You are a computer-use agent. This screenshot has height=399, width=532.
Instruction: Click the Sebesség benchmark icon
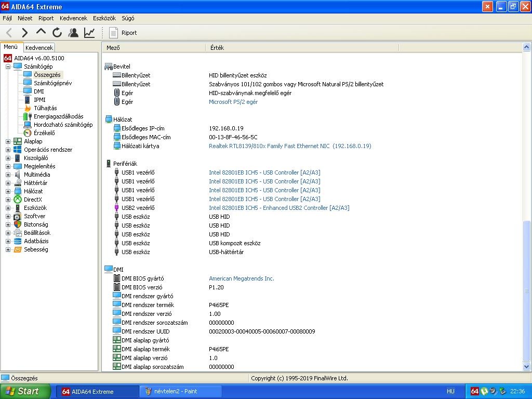coord(18,249)
